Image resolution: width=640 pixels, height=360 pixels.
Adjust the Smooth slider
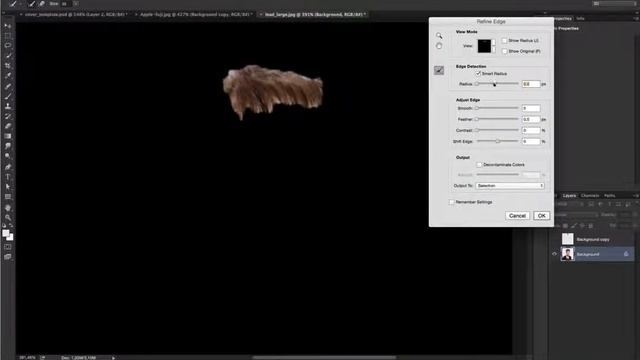coord(498,108)
